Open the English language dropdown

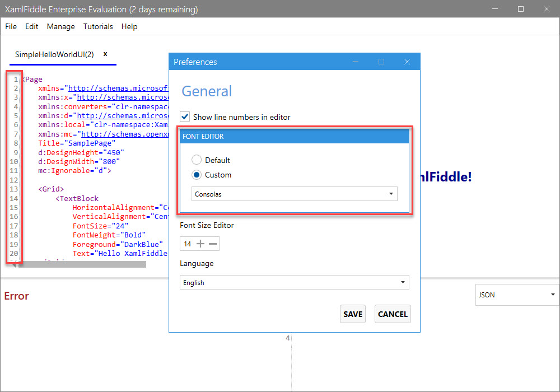pos(295,282)
